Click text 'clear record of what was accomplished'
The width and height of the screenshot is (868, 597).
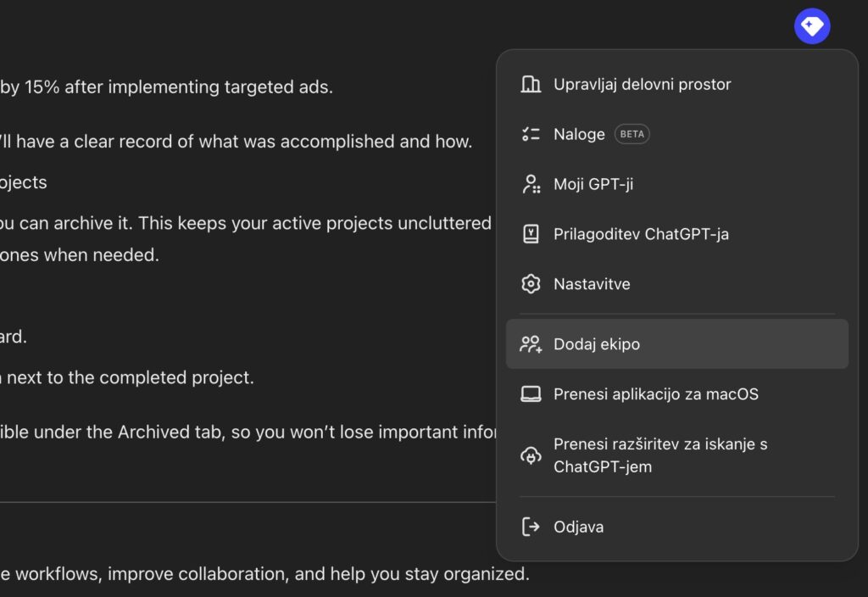coord(234,142)
